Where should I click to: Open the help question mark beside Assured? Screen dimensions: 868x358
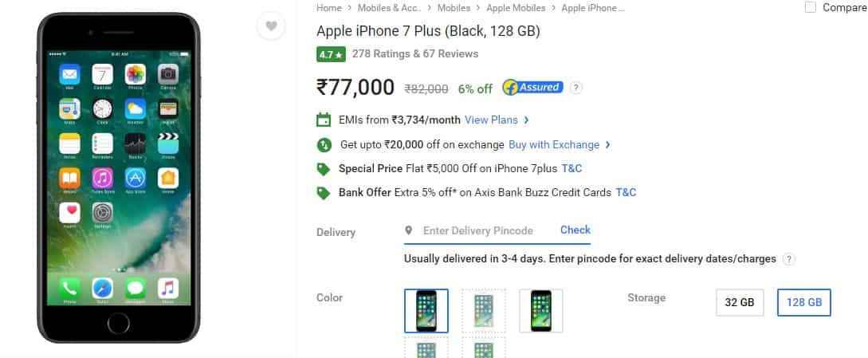pos(576,88)
